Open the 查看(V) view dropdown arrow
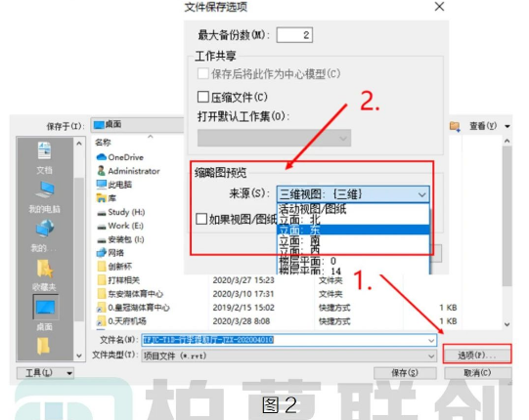Image resolution: width=529 pixels, height=420 pixels. pyautogui.click(x=507, y=126)
